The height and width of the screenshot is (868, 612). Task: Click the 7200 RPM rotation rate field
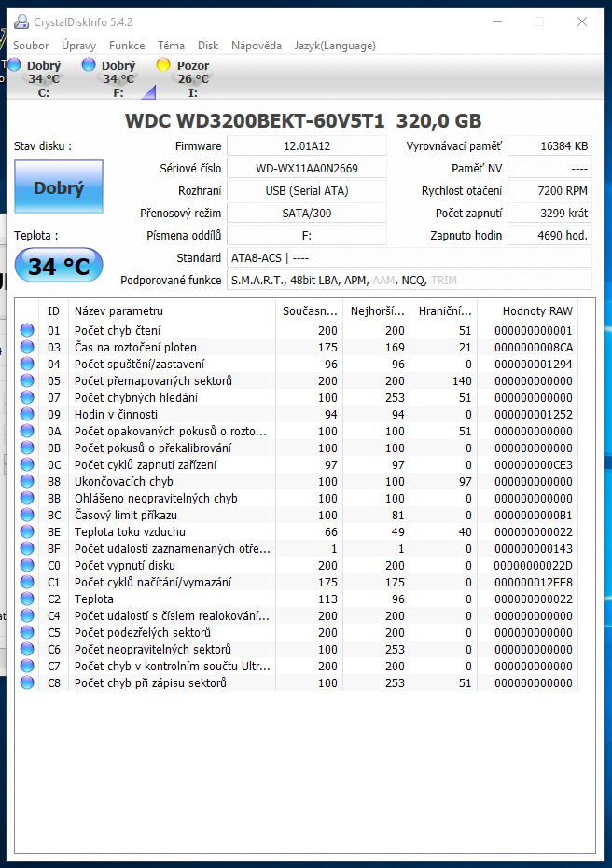click(550, 191)
